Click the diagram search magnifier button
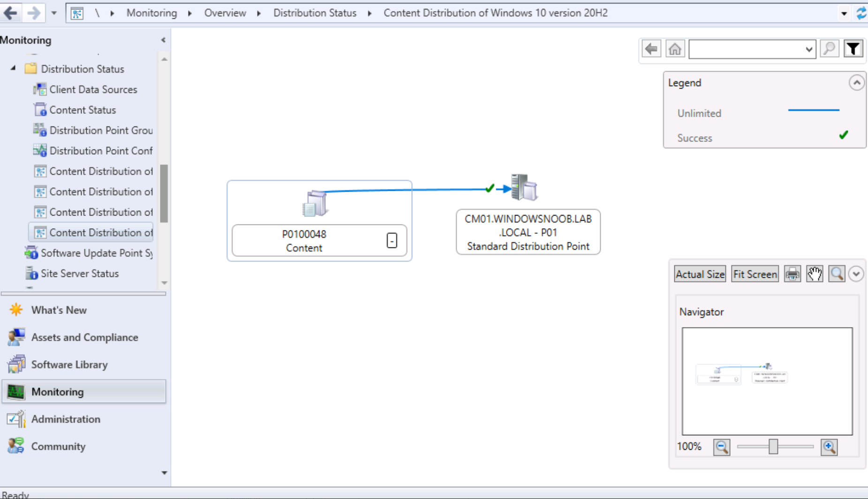The width and height of the screenshot is (868, 499). click(830, 49)
